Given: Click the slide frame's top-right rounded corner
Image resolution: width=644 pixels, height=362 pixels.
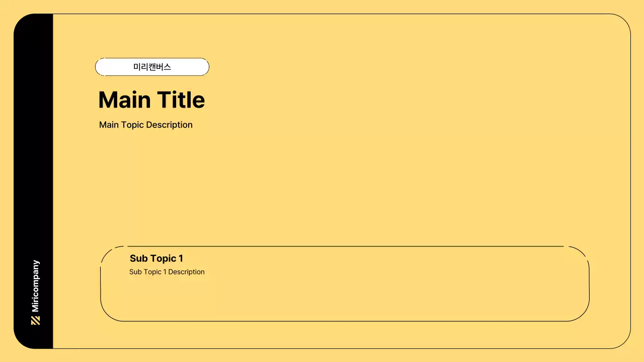Looking at the screenshot, I should [624, 20].
